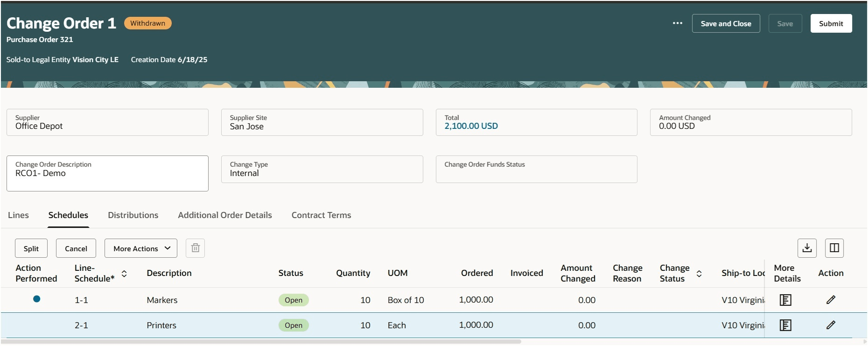The width and height of the screenshot is (868, 346).
Task: Click the Quantity column header
Action: point(353,273)
